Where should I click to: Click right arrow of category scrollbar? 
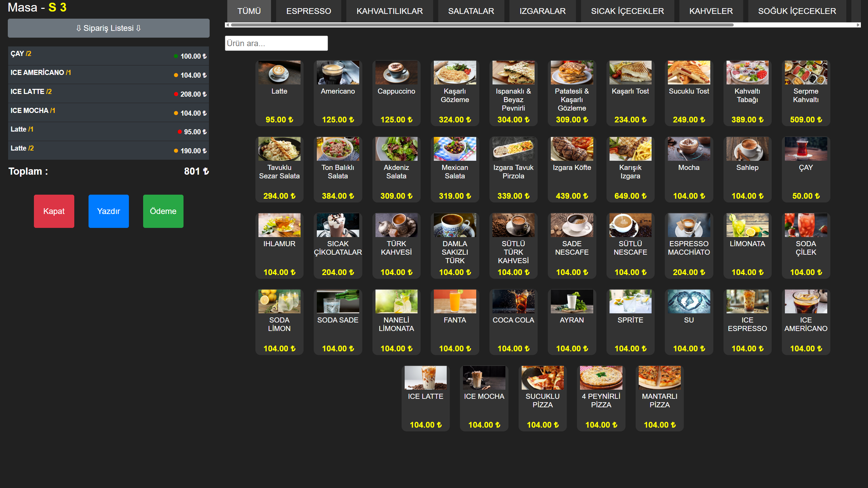point(858,25)
